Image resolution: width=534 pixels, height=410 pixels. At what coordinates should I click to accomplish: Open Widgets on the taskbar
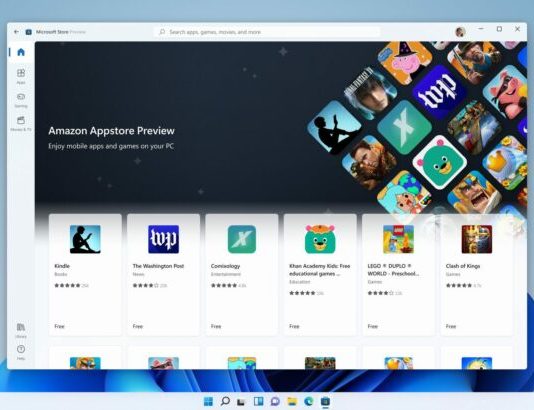point(258,401)
